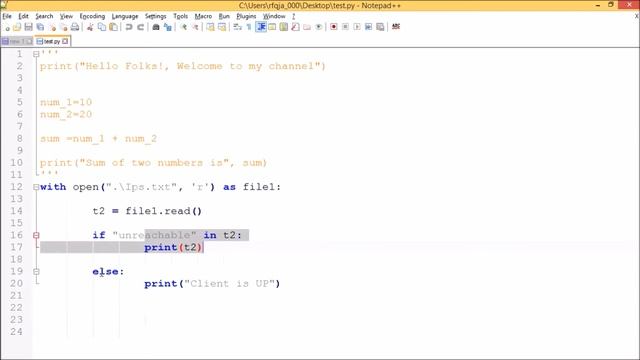
Task: Toggle file monitoring eye icon
Action: tap(318, 27)
